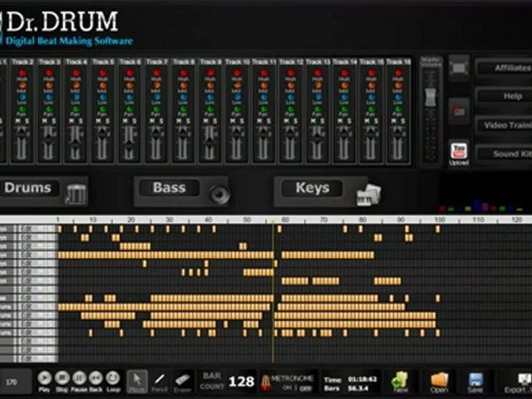The width and height of the screenshot is (532, 399).
Task: Mute Track 5 with M button
Action: pos(99,121)
